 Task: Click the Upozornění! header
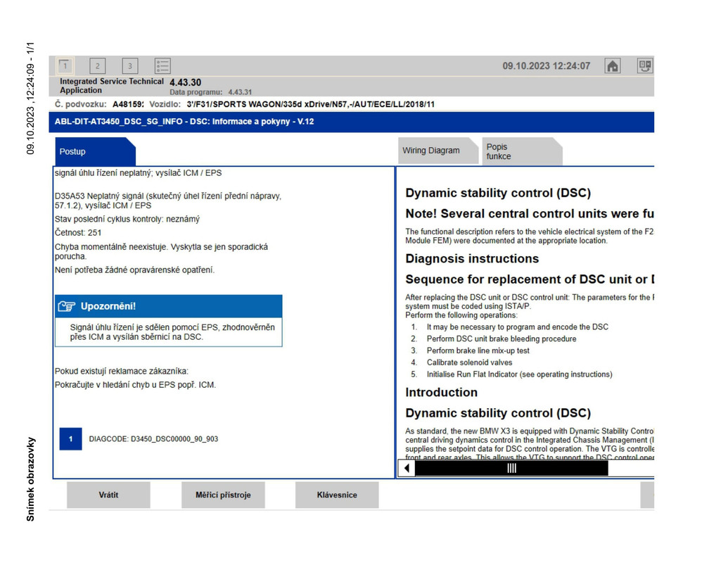click(x=169, y=306)
